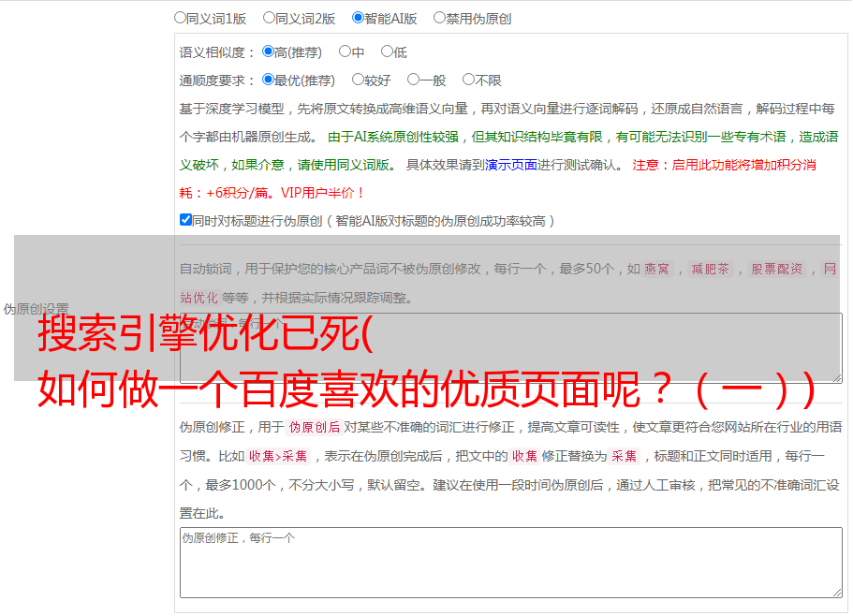This screenshot has height=616, width=853.
Task: Click the 收集>采集 example tag
Action: (x=278, y=456)
